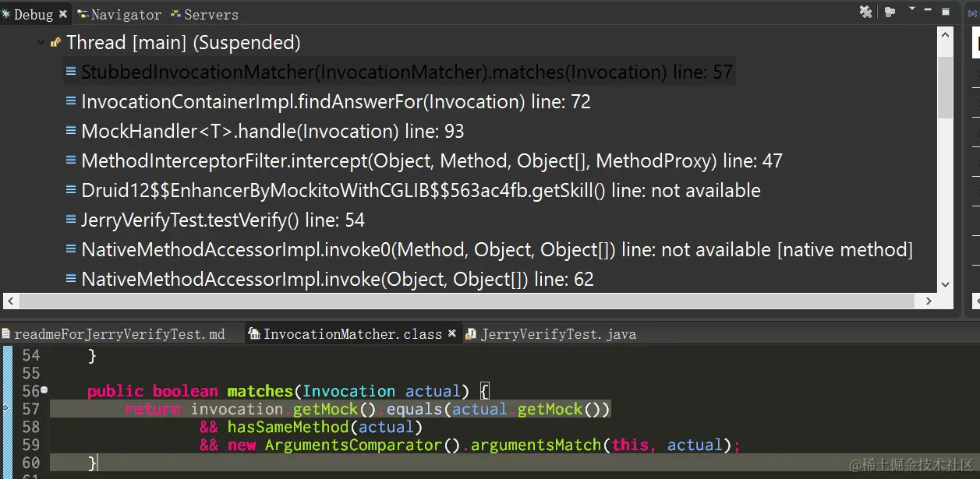
Task: Collapse the Thread [main] node
Action: 41,43
